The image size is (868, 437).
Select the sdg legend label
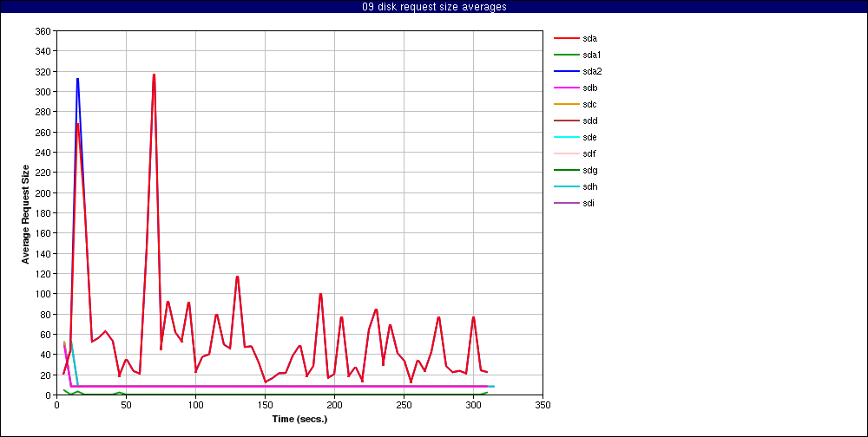click(x=589, y=170)
